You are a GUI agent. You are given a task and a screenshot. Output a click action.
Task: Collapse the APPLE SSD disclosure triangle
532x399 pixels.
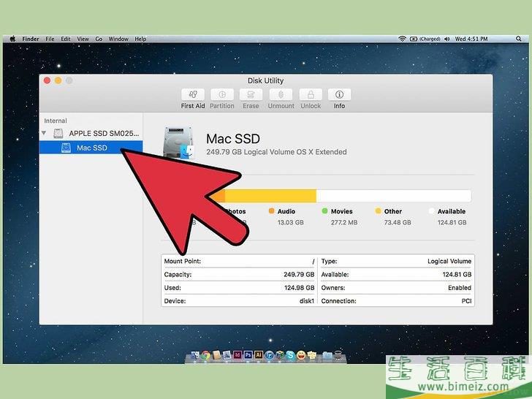click(x=44, y=133)
